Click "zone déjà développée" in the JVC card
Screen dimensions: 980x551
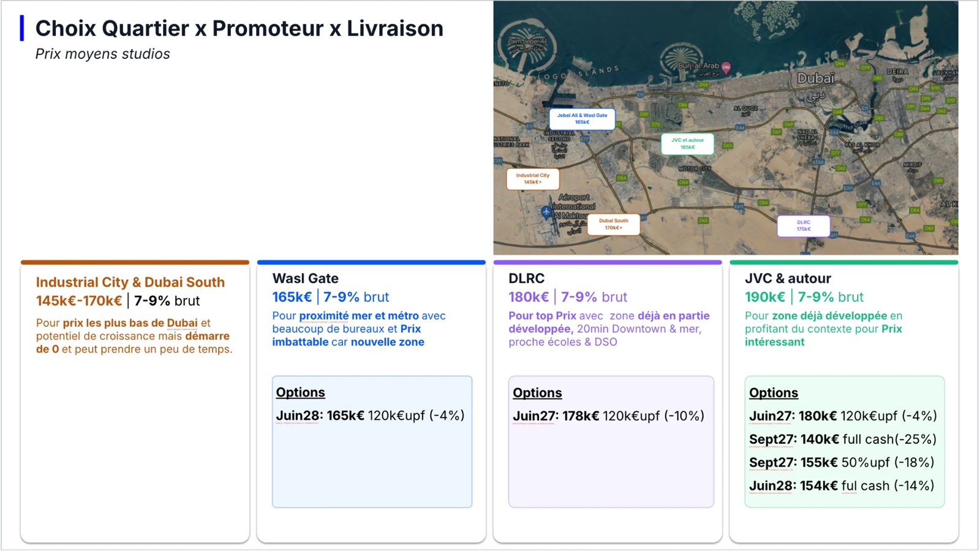click(x=829, y=316)
